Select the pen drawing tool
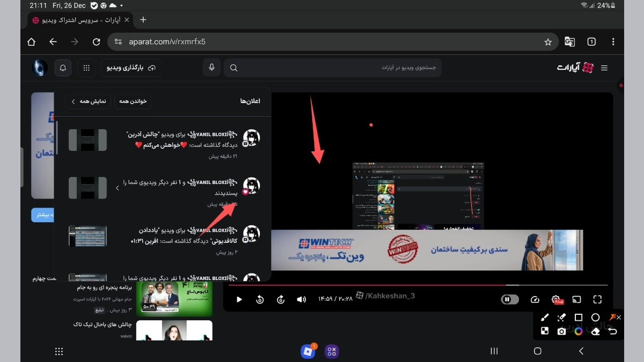Viewport: 644px width, 362px height. (544, 317)
